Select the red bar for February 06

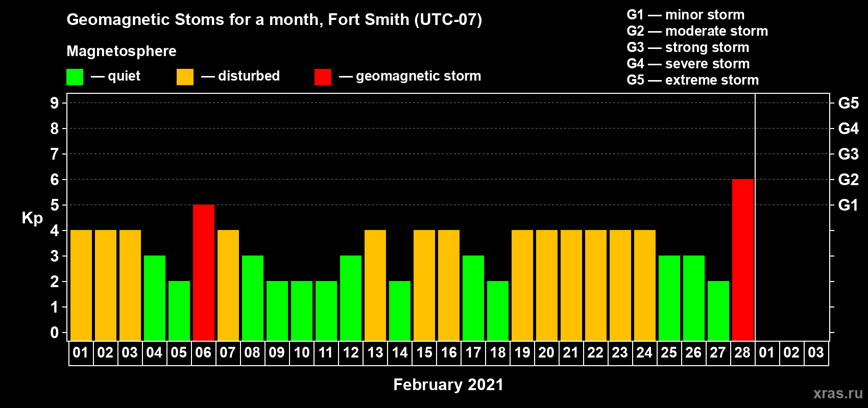203,272
